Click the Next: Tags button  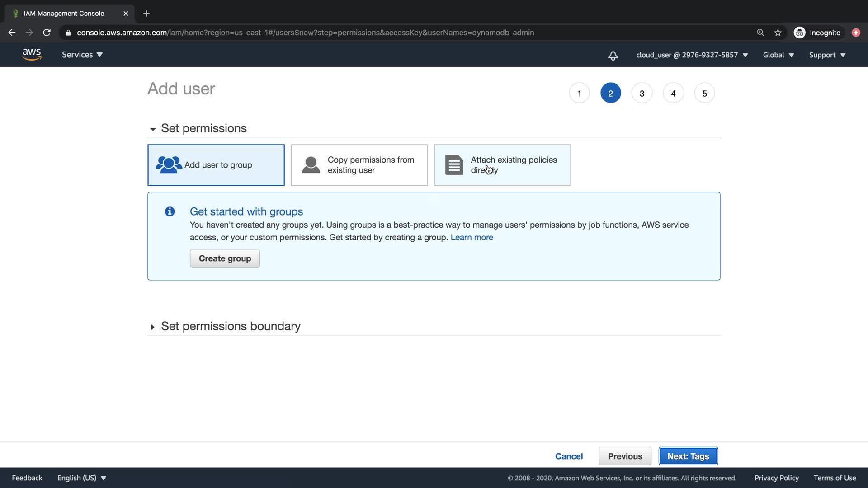(x=688, y=456)
